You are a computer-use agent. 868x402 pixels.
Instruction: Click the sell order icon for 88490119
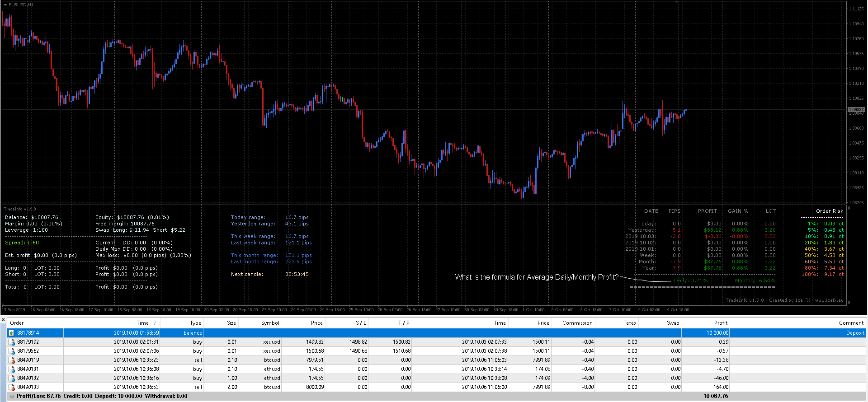coord(12,360)
